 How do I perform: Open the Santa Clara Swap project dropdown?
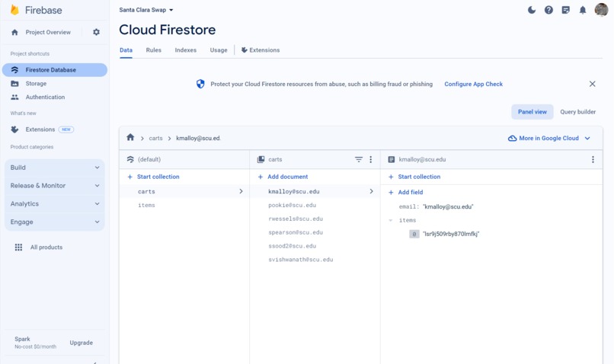click(x=146, y=10)
